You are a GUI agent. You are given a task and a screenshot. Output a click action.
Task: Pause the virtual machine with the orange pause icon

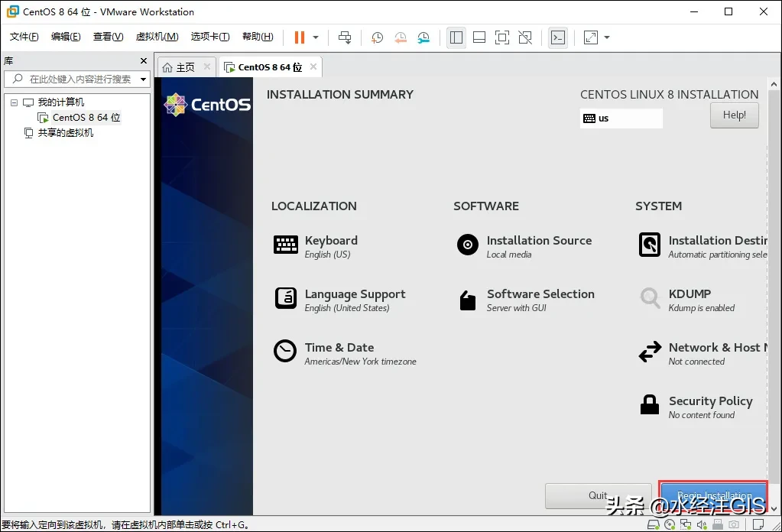coord(299,37)
